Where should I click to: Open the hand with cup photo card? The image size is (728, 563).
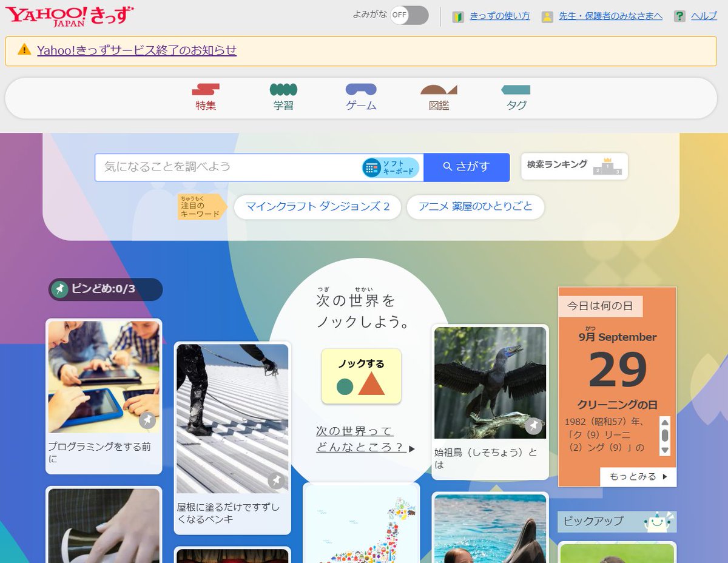(x=104, y=525)
